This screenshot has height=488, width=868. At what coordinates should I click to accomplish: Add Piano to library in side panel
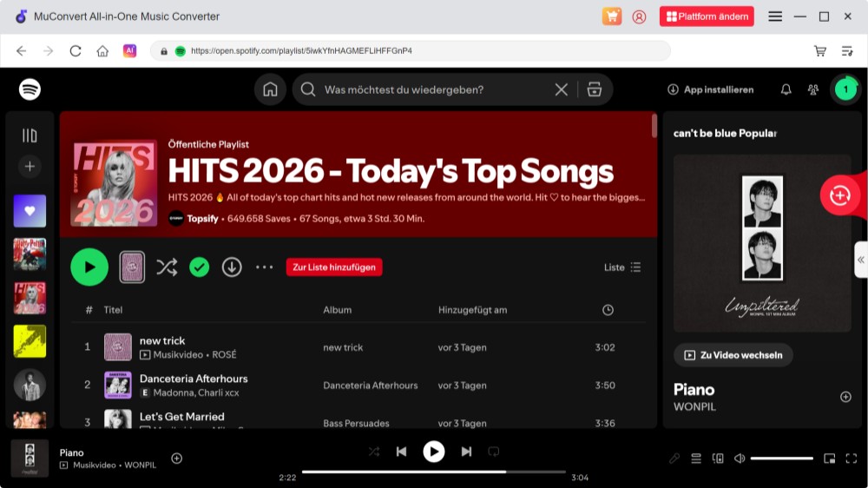845,397
